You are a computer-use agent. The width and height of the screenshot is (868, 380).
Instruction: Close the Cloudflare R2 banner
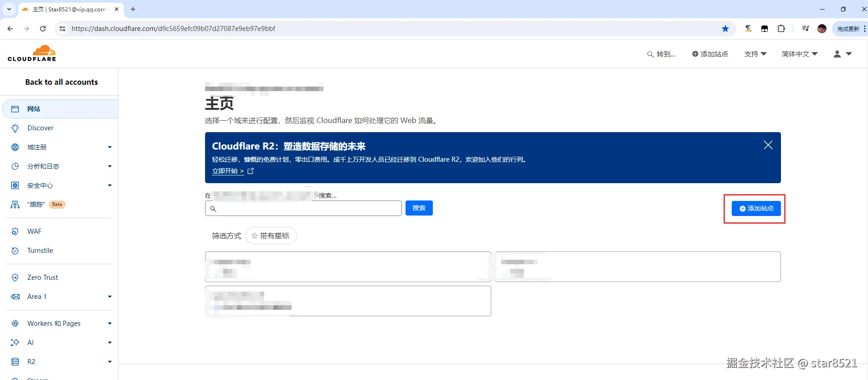coord(768,145)
